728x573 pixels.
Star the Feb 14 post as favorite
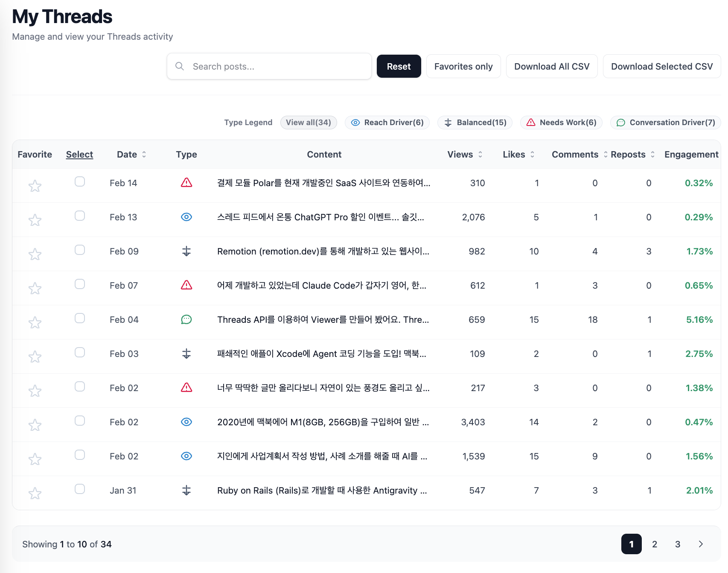35,186
